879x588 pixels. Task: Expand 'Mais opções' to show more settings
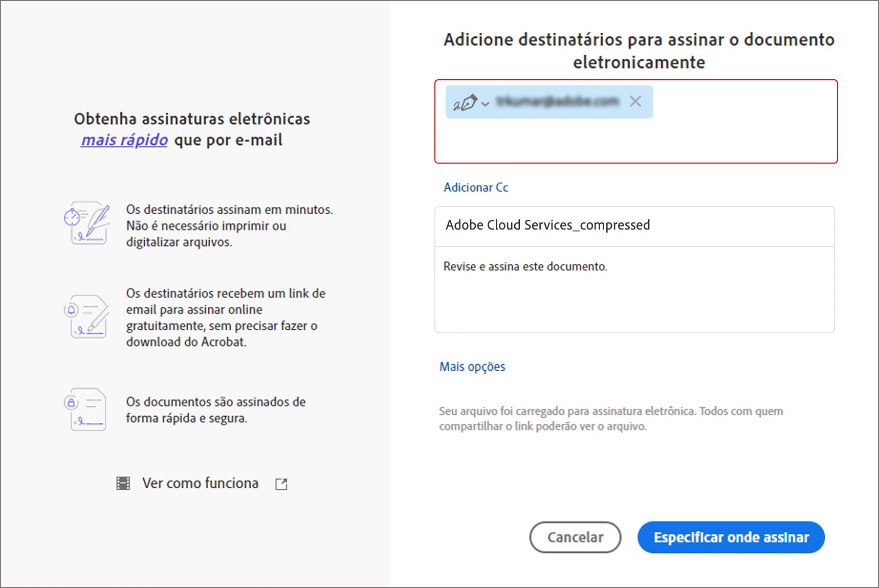(x=472, y=366)
